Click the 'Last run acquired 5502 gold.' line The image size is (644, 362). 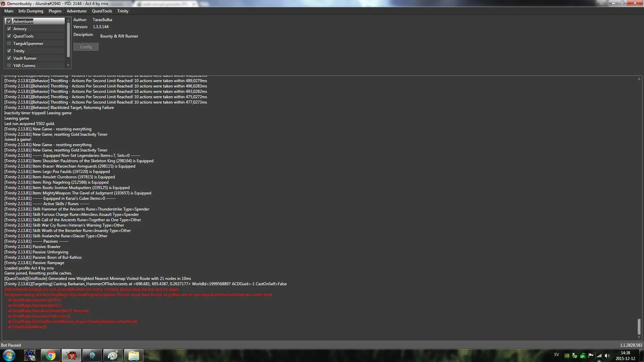[30, 124]
